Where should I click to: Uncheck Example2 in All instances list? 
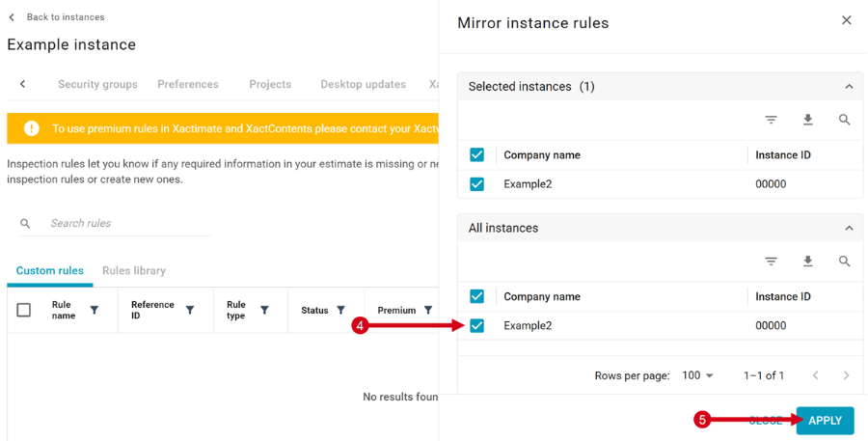[476, 326]
